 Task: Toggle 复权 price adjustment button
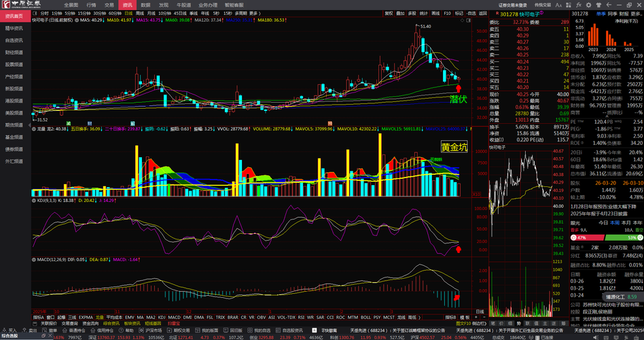(389, 13)
